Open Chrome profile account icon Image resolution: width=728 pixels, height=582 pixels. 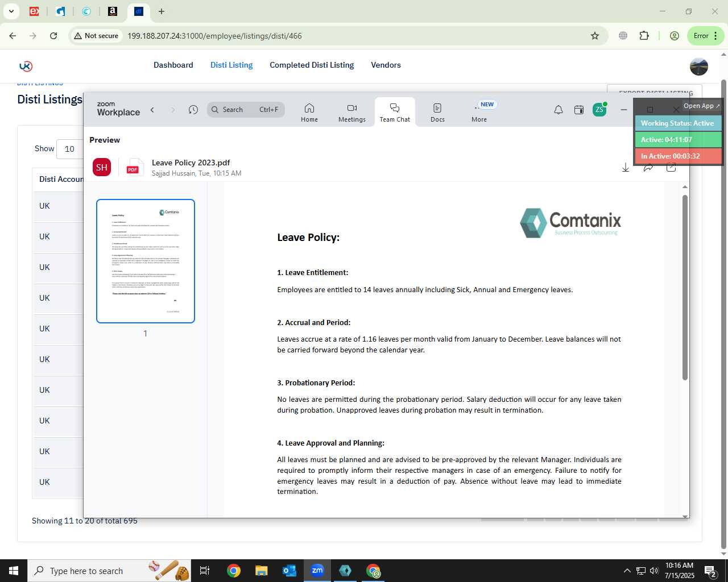click(675, 36)
